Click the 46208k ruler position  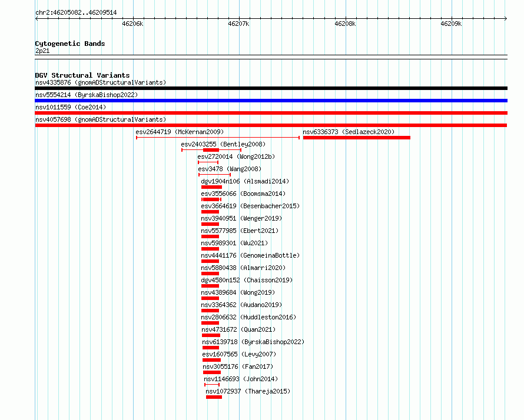pos(345,24)
